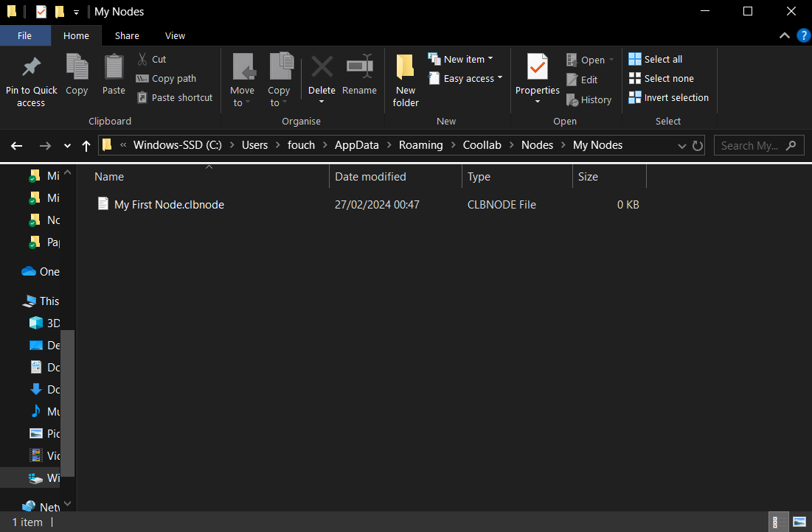Switch to the Share ribbon tab
Screen dimensions: 812x532
point(127,35)
